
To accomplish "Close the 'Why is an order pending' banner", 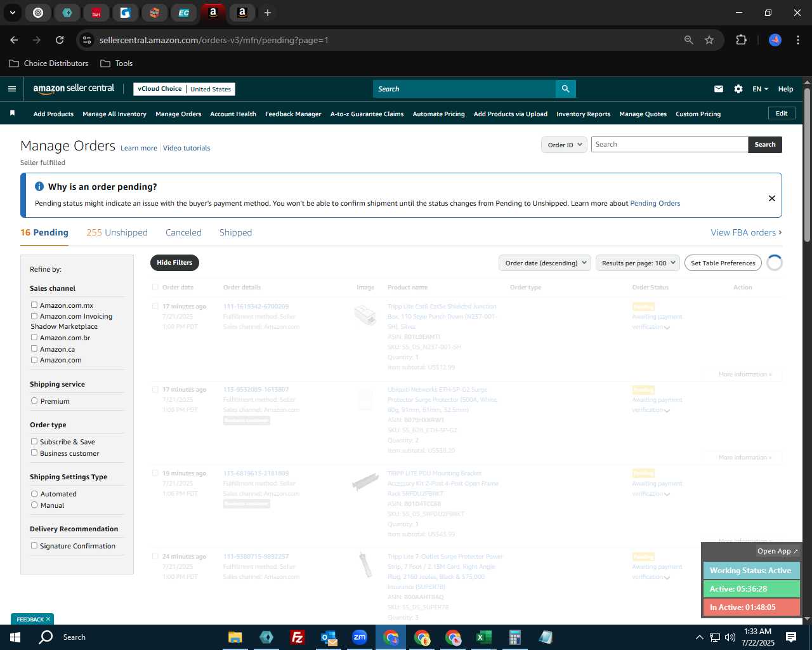I will click(772, 198).
